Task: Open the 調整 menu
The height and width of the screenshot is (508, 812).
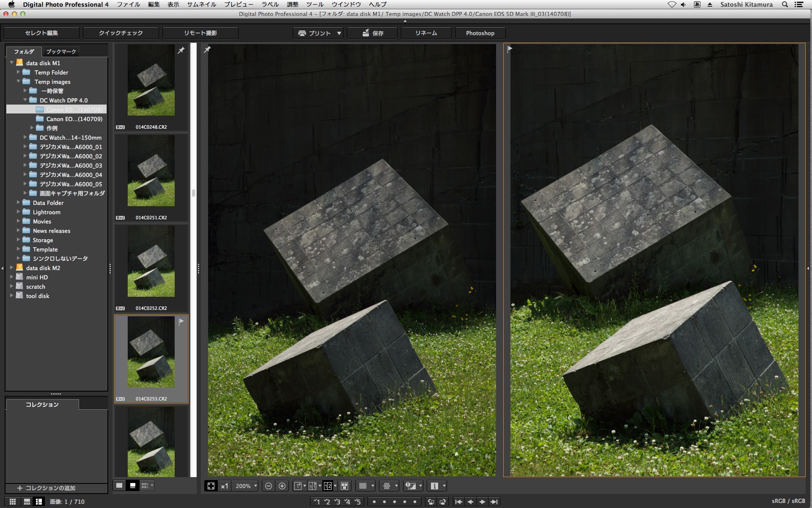Action: pyautogui.click(x=293, y=4)
